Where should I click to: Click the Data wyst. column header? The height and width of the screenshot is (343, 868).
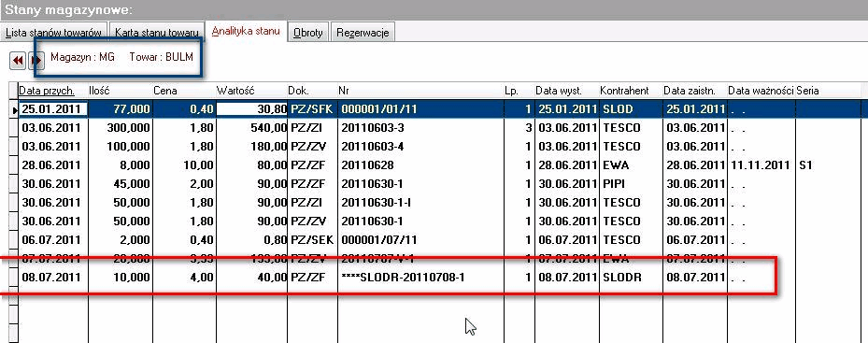566,91
